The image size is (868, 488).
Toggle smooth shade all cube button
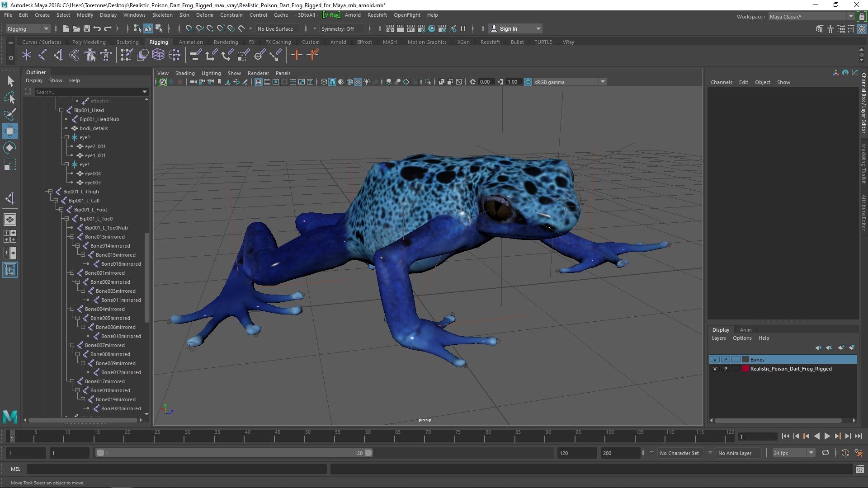(332, 82)
